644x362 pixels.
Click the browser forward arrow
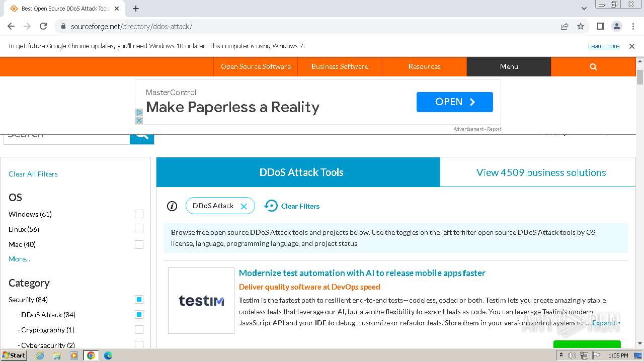click(27, 26)
